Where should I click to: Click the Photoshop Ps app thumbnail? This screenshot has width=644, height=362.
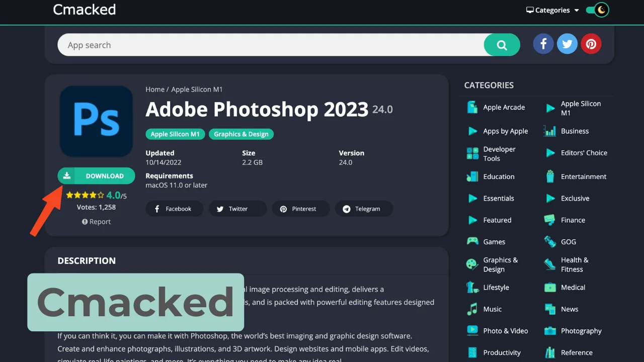point(96,121)
